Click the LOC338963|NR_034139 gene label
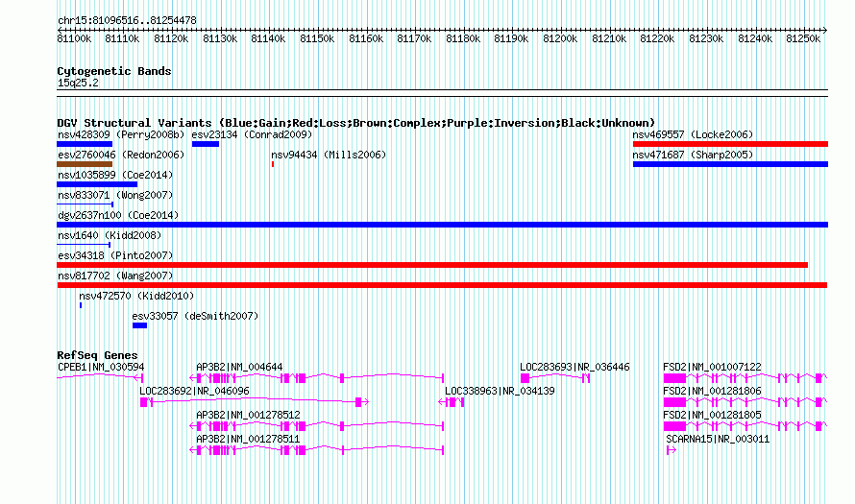 (500, 392)
